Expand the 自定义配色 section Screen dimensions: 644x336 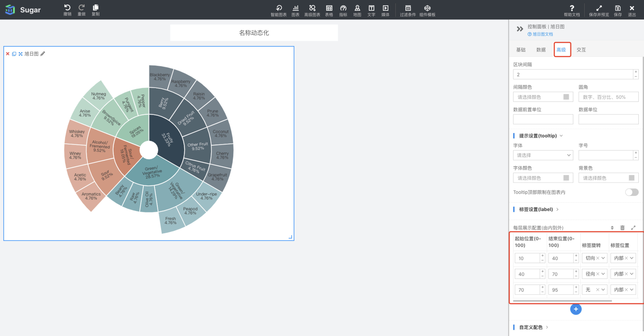[x=531, y=327]
